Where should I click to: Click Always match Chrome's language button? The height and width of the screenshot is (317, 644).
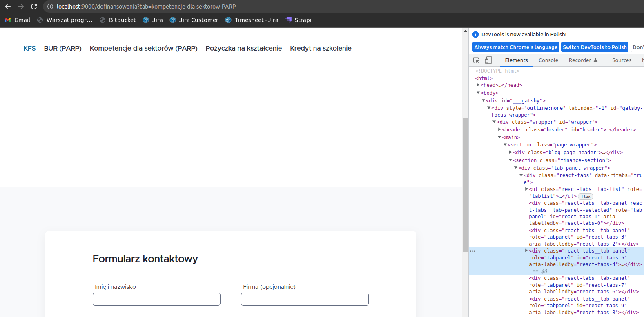[516, 47]
